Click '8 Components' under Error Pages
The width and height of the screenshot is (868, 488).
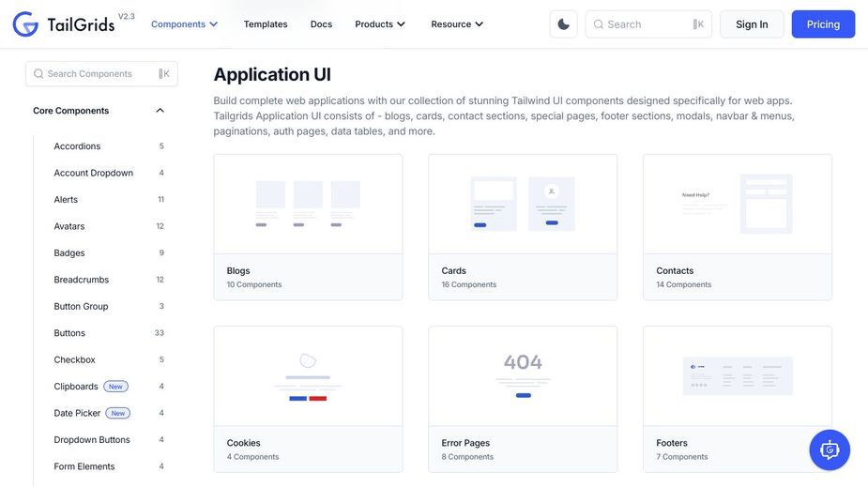[467, 457]
